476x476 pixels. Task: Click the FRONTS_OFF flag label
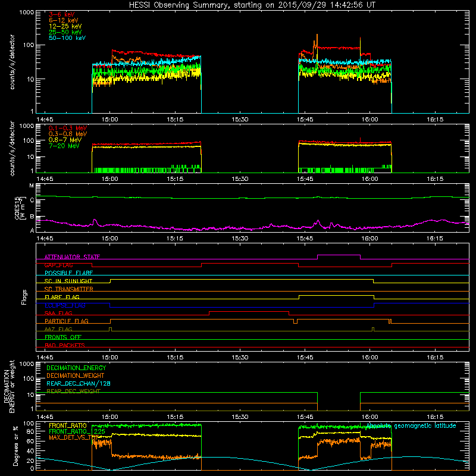tap(63, 337)
